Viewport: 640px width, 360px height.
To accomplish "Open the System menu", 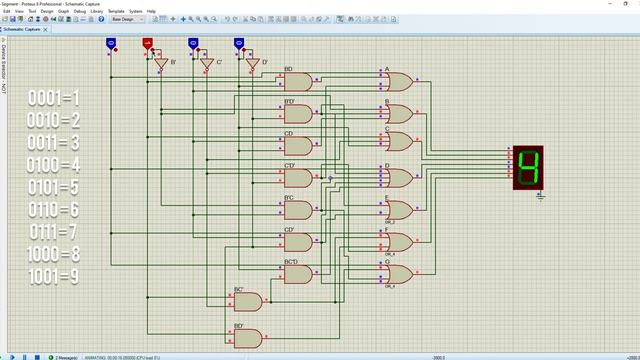I will coord(136,11).
